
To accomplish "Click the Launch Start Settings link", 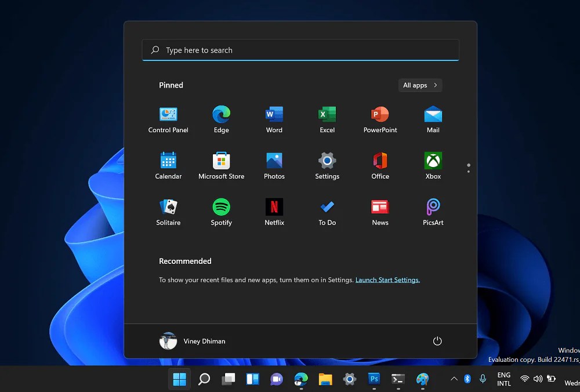I will click(x=387, y=280).
